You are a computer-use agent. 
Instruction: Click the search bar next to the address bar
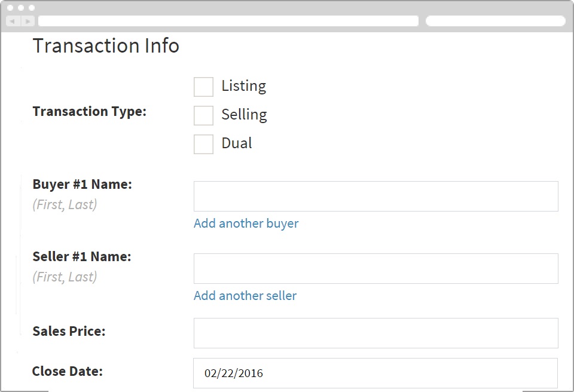[x=495, y=20]
